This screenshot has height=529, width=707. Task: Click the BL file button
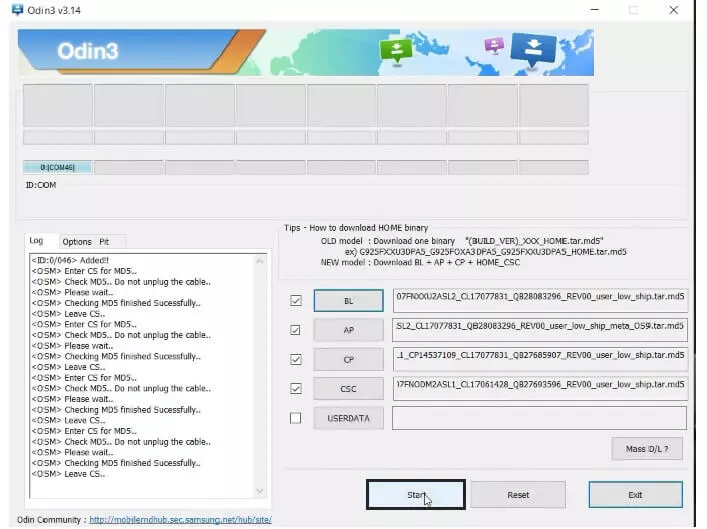pos(349,301)
